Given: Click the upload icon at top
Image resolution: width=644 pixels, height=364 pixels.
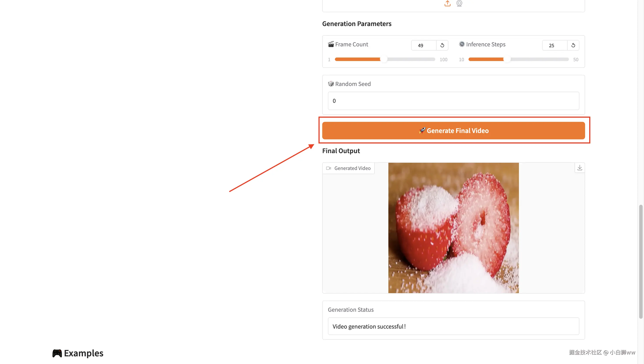Looking at the screenshot, I should click(x=447, y=3).
